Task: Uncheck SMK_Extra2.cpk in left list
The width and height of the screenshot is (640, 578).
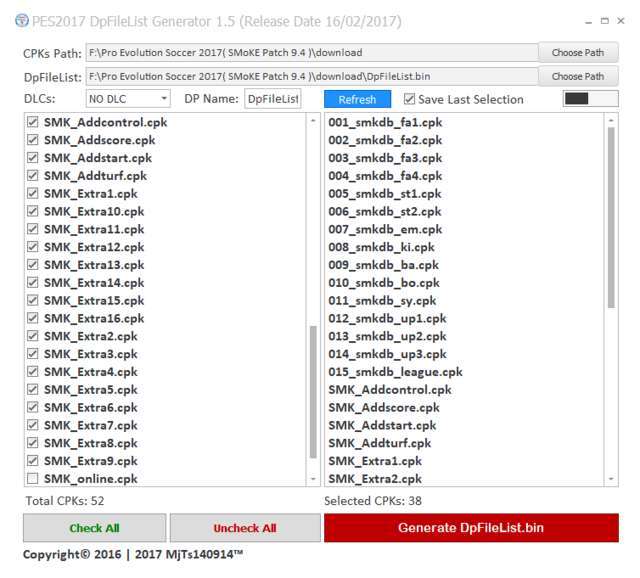Action: click(x=33, y=336)
